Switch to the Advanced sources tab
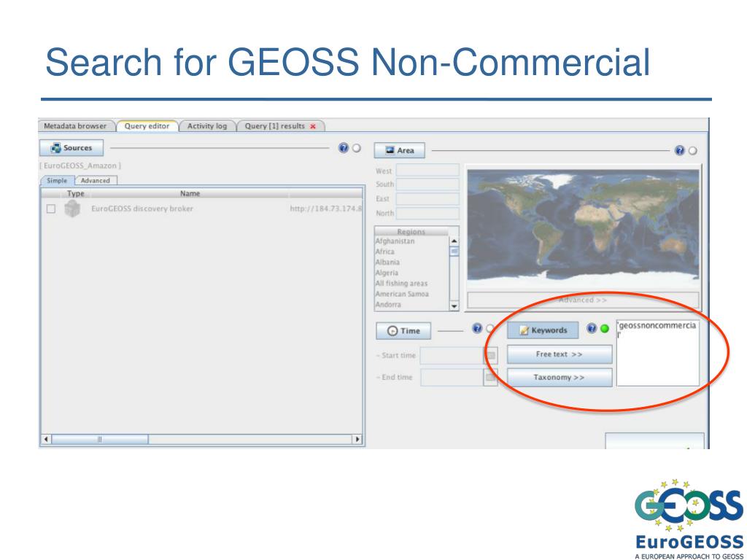 tap(96, 181)
